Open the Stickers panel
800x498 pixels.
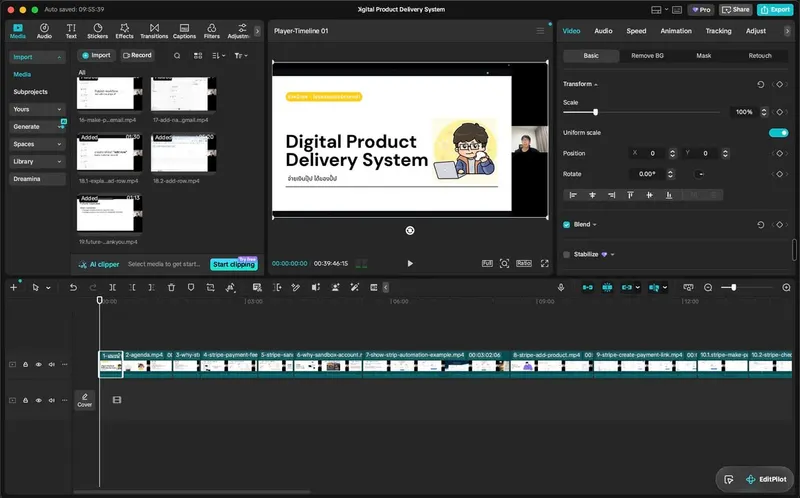[x=97, y=31]
